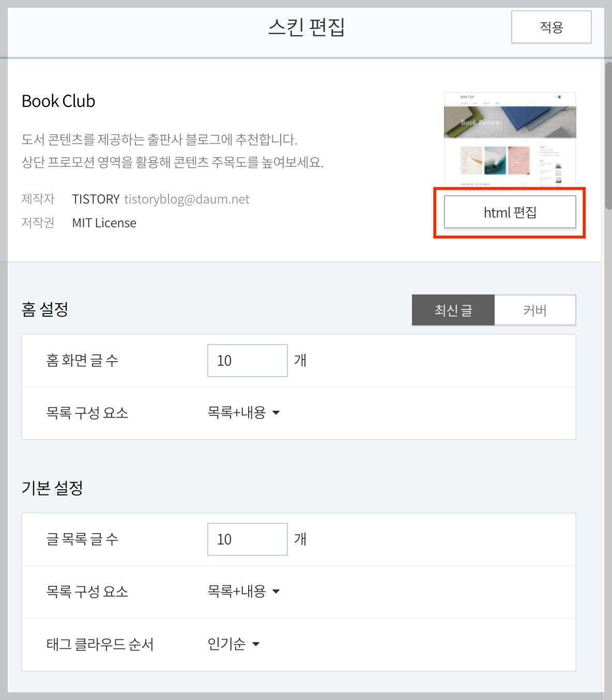Click the TISTORY creator name

(96, 199)
